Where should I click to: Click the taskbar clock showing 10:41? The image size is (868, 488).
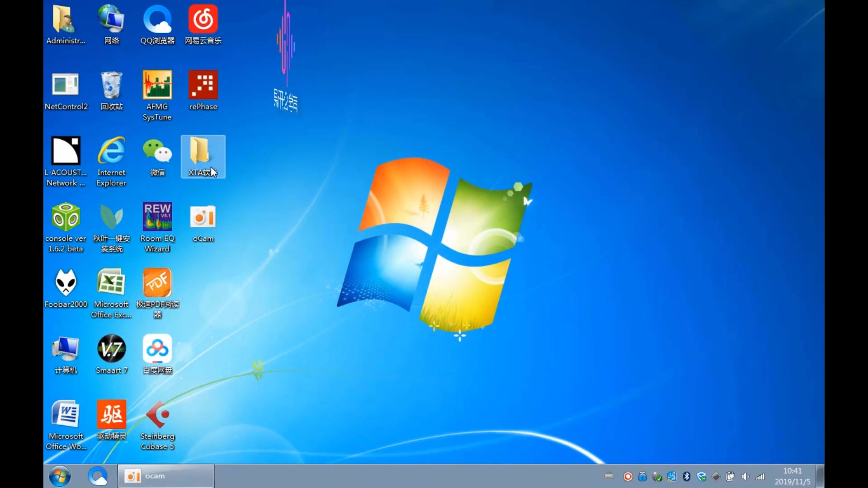tap(792, 476)
